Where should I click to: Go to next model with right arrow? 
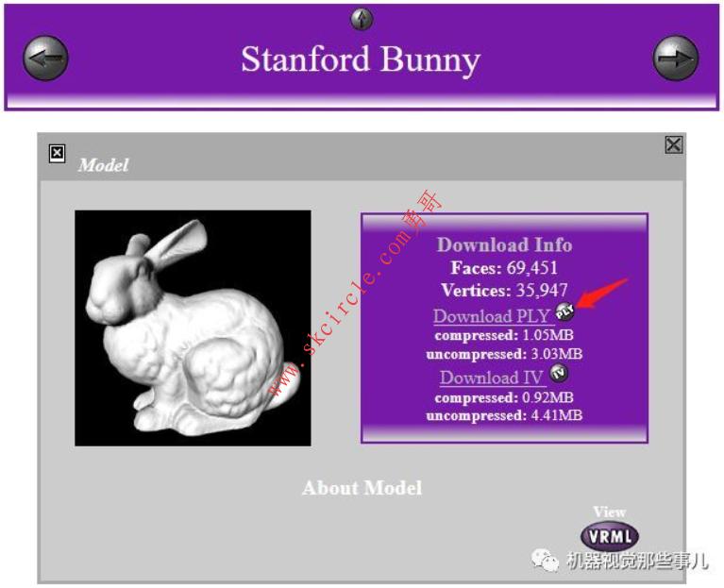[676, 59]
